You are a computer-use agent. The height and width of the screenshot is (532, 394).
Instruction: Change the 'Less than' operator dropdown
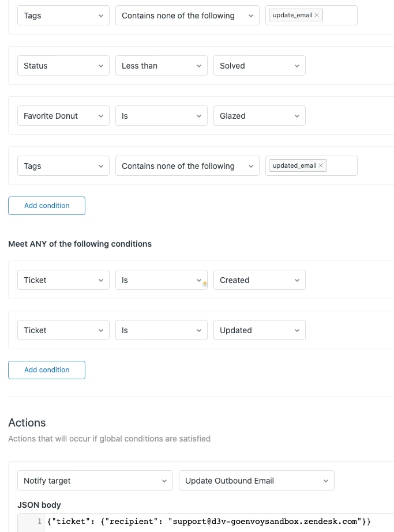click(161, 66)
